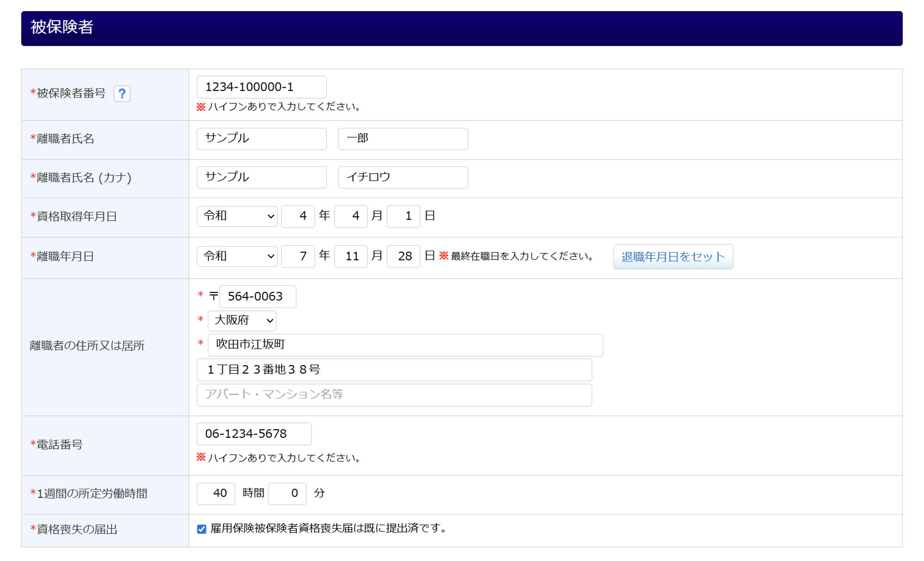924x561 pixels.
Task: Click the postal code field 564-0063
Action: pos(257,296)
